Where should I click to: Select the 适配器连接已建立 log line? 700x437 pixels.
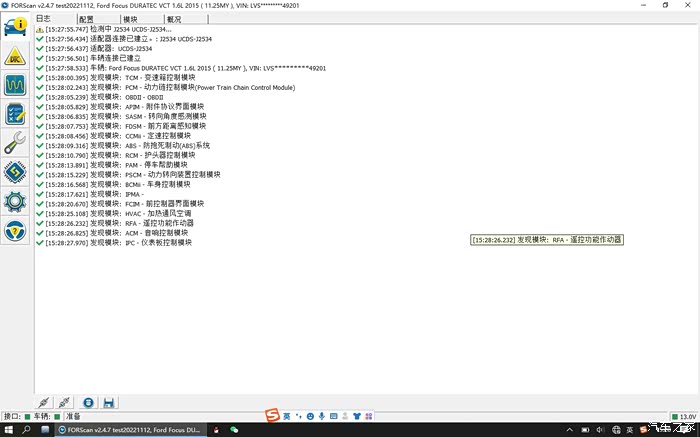pos(124,39)
